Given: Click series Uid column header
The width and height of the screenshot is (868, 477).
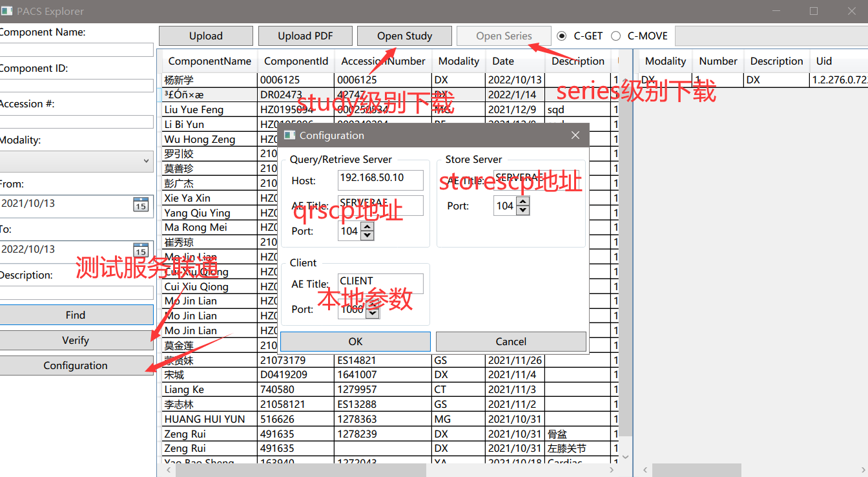Looking at the screenshot, I should [x=838, y=61].
